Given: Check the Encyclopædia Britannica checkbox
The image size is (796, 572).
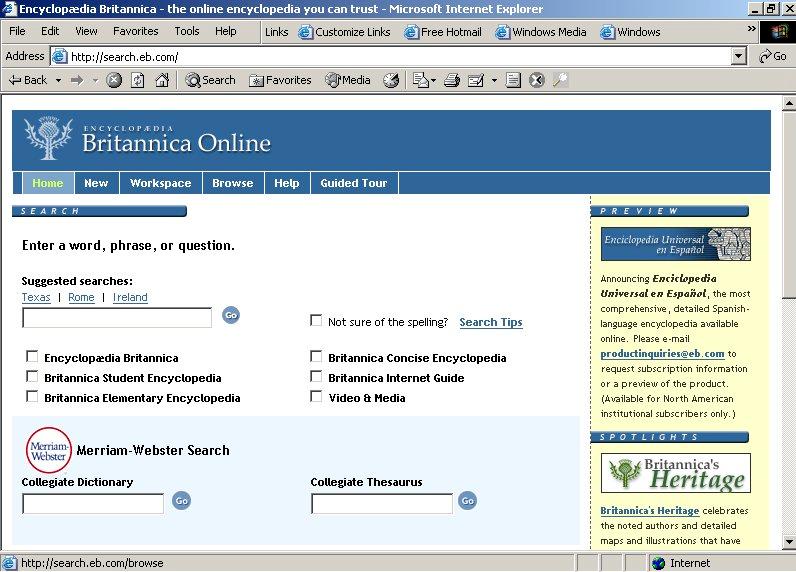Looking at the screenshot, I should point(32,356).
